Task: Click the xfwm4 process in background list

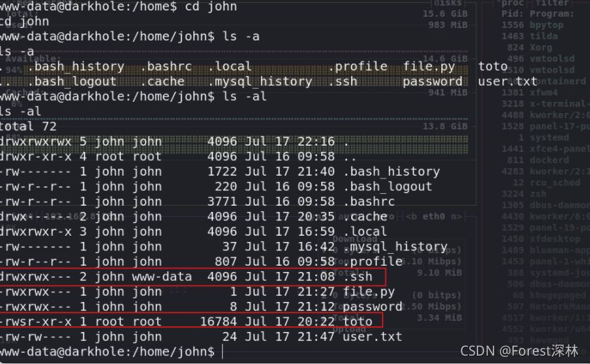Action: point(544,93)
